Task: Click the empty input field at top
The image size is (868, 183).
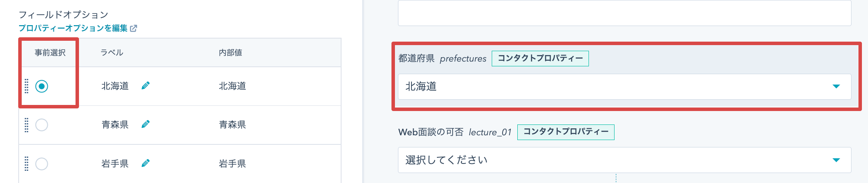Action: click(x=625, y=13)
